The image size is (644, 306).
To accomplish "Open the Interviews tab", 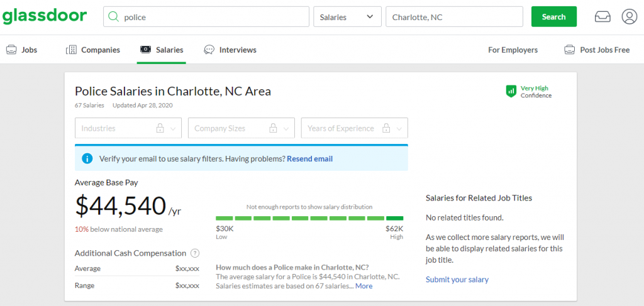I will coord(230,50).
